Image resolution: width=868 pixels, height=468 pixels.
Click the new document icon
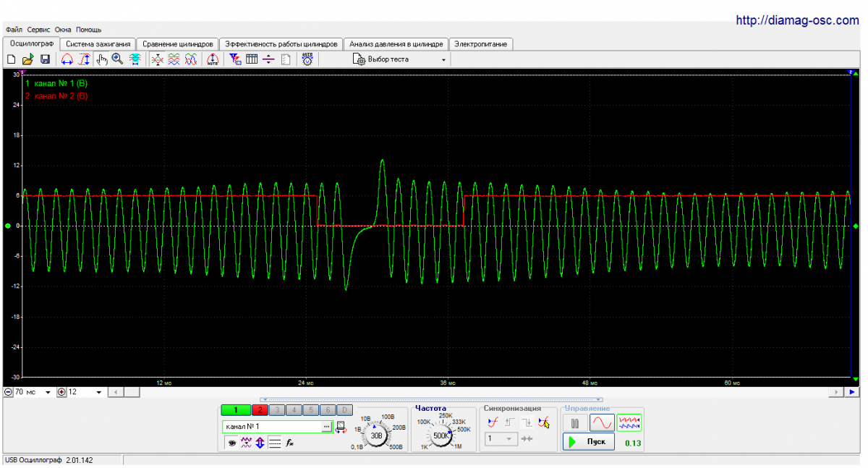(12, 59)
